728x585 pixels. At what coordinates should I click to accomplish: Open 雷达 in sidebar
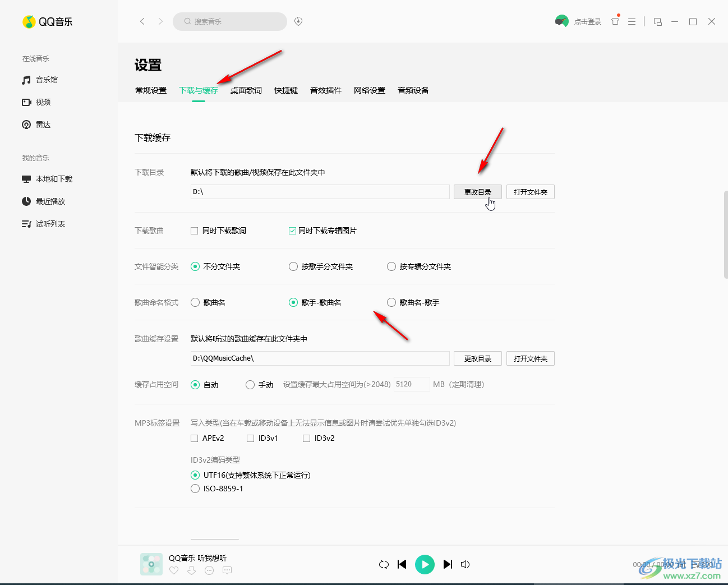36,125
